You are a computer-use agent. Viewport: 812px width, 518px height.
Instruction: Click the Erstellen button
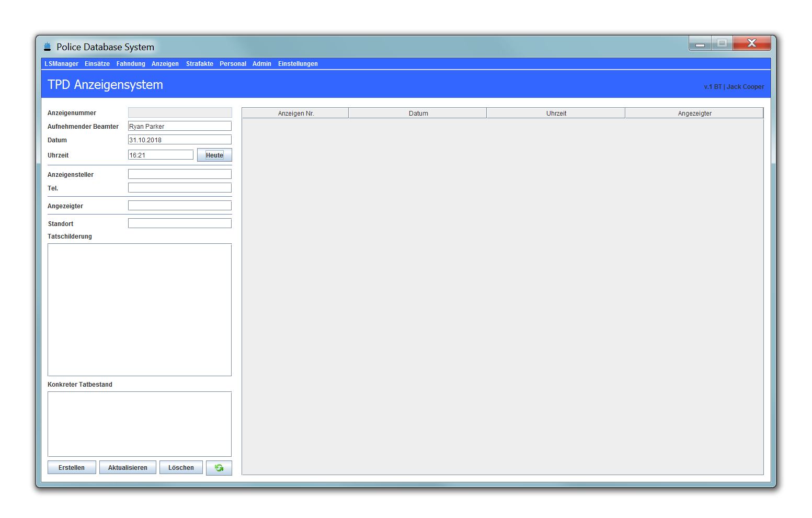coord(72,468)
